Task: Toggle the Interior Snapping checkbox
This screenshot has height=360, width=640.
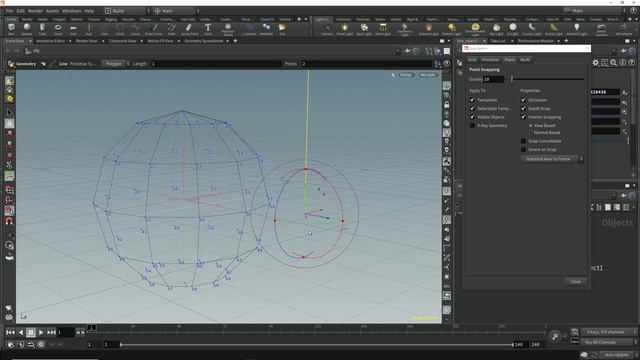Action: point(524,117)
